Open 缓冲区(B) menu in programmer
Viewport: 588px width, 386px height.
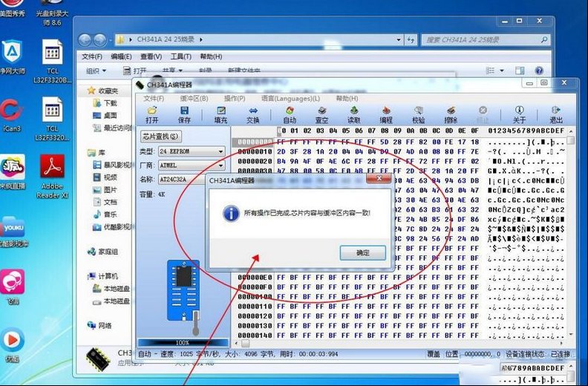coord(194,98)
